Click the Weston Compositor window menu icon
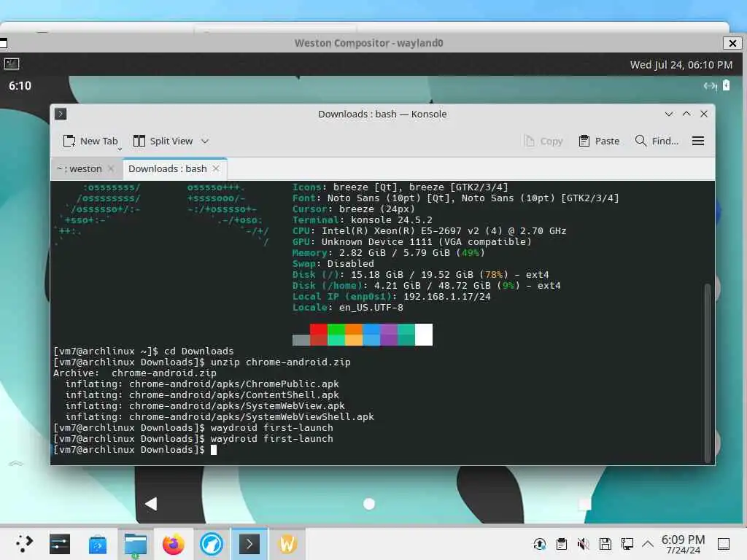This screenshot has width=747, height=560. [x=3, y=43]
